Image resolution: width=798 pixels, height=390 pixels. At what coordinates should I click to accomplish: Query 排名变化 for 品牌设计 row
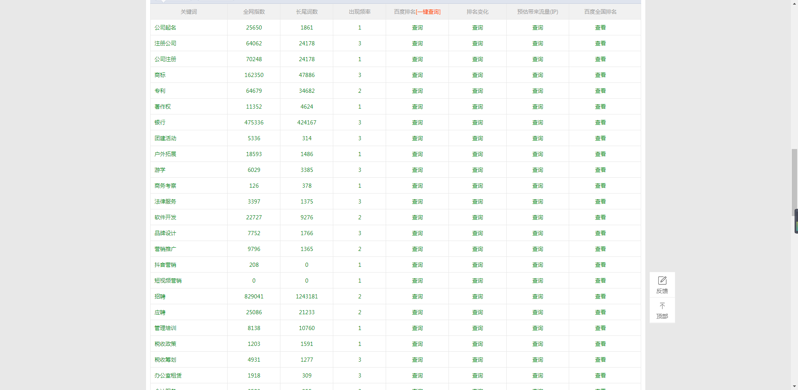pos(477,233)
